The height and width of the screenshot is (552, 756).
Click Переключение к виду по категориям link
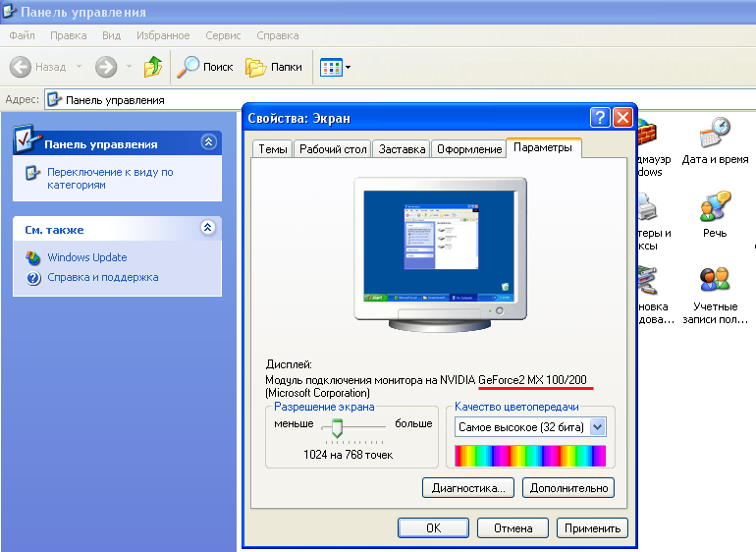(x=110, y=179)
